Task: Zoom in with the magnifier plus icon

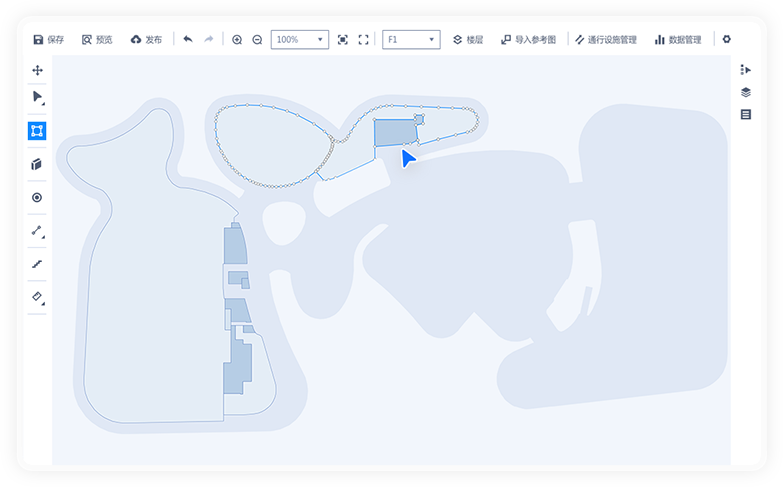Action: tap(237, 40)
